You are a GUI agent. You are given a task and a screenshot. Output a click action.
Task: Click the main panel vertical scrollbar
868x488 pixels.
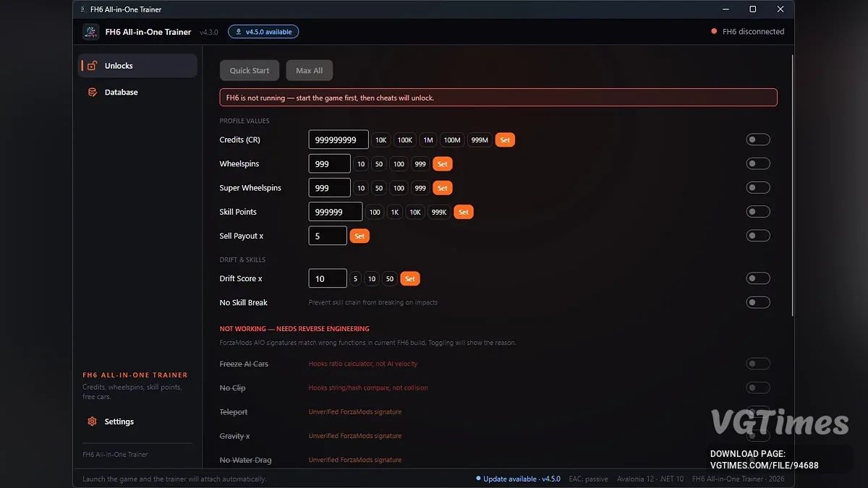(x=793, y=184)
